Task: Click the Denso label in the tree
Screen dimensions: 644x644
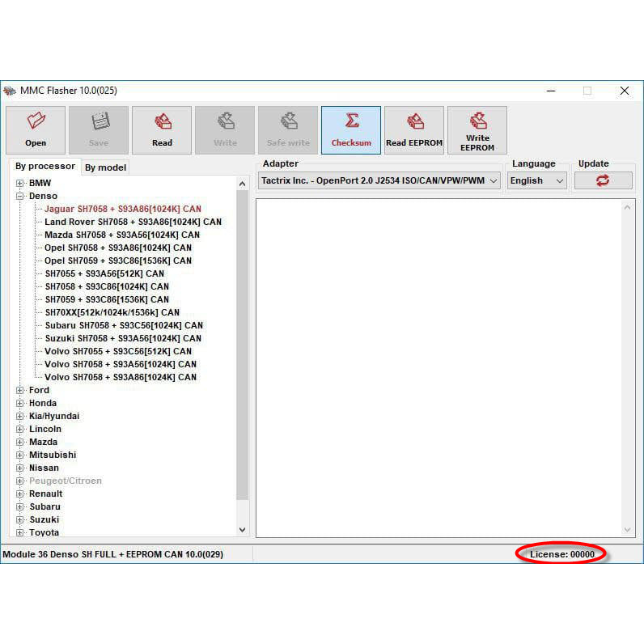Action: (43, 196)
